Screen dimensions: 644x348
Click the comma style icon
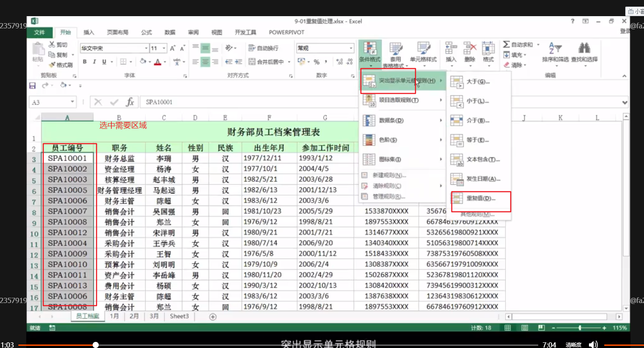click(x=326, y=62)
